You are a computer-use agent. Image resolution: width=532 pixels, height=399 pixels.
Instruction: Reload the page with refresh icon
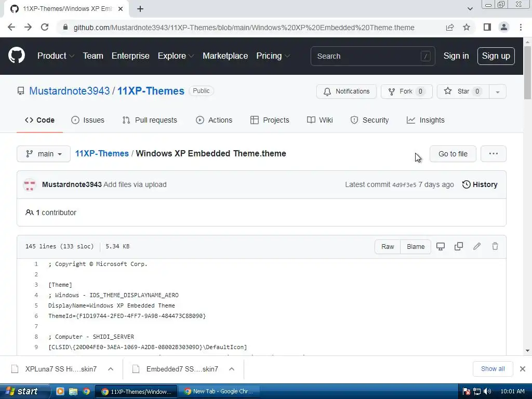[x=45, y=27]
